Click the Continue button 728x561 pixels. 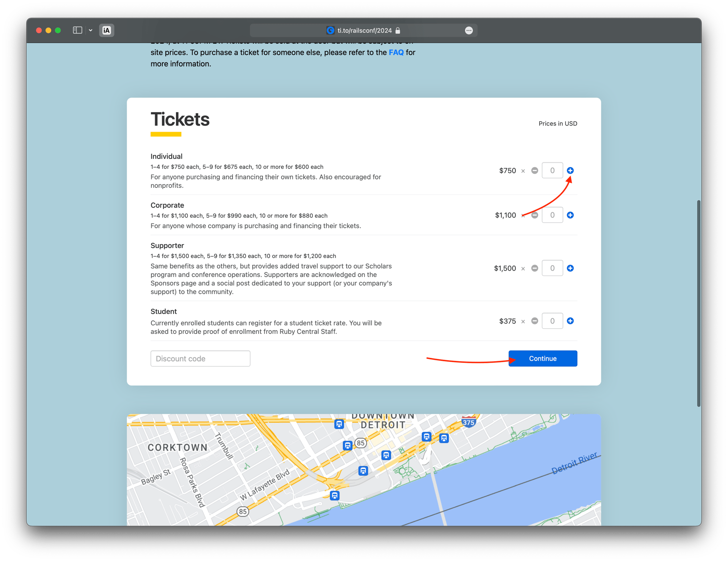pos(543,358)
